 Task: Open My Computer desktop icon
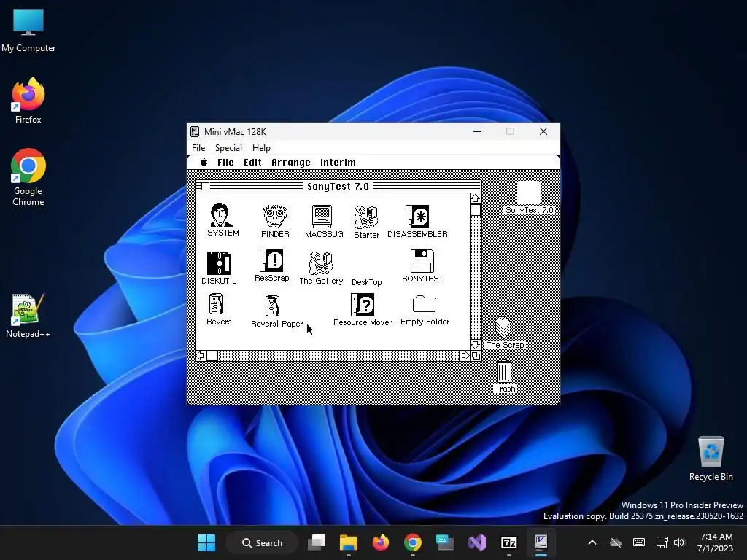[x=28, y=30]
